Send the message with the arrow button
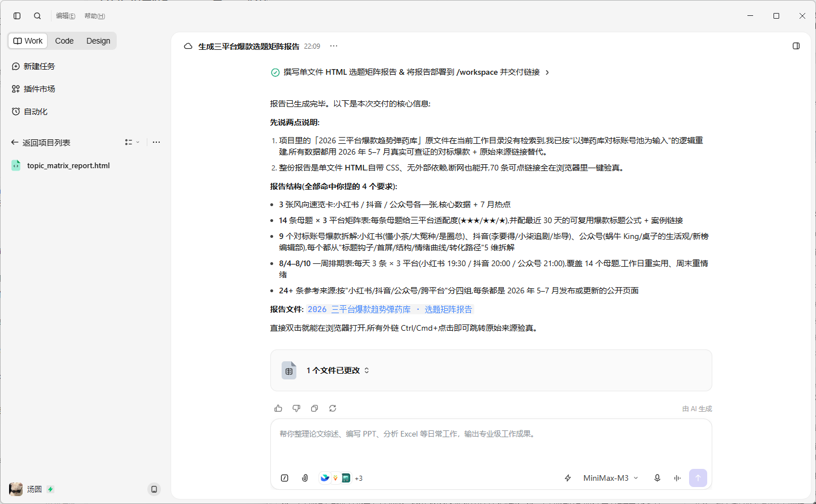 coord(698,478)
